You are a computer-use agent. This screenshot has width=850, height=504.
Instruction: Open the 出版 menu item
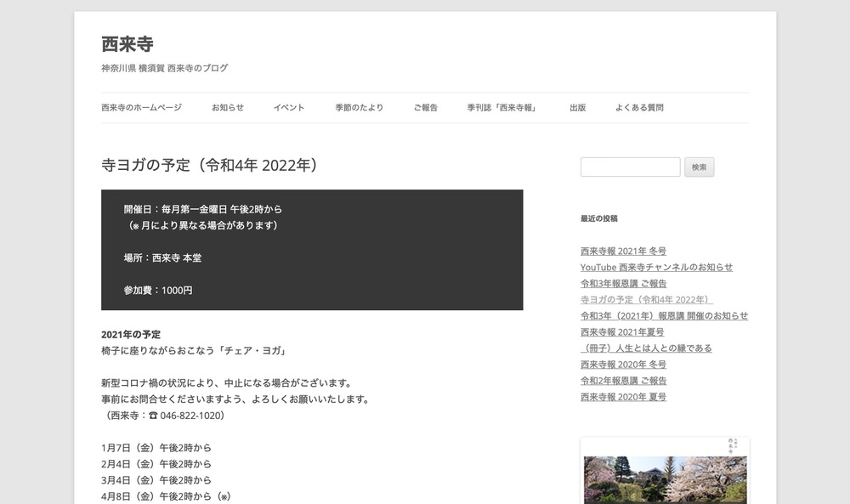coord(578,108)
